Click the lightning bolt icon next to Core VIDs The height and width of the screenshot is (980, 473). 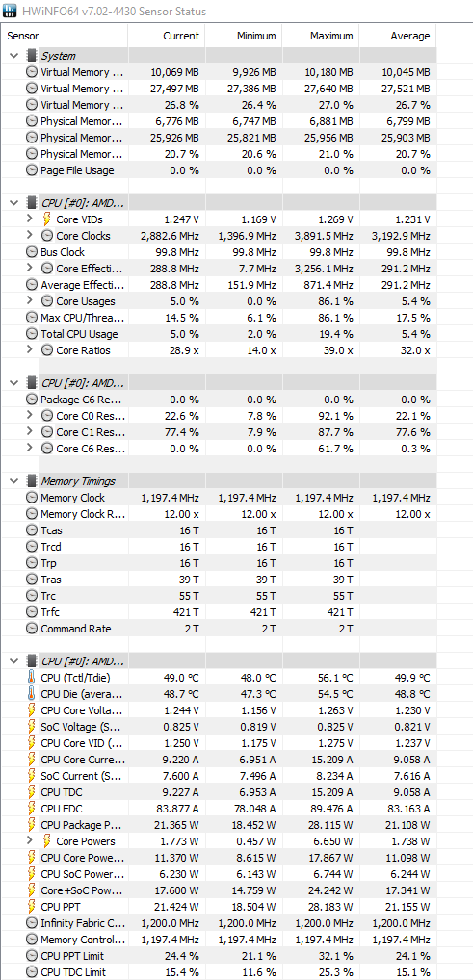pos(47,219)
